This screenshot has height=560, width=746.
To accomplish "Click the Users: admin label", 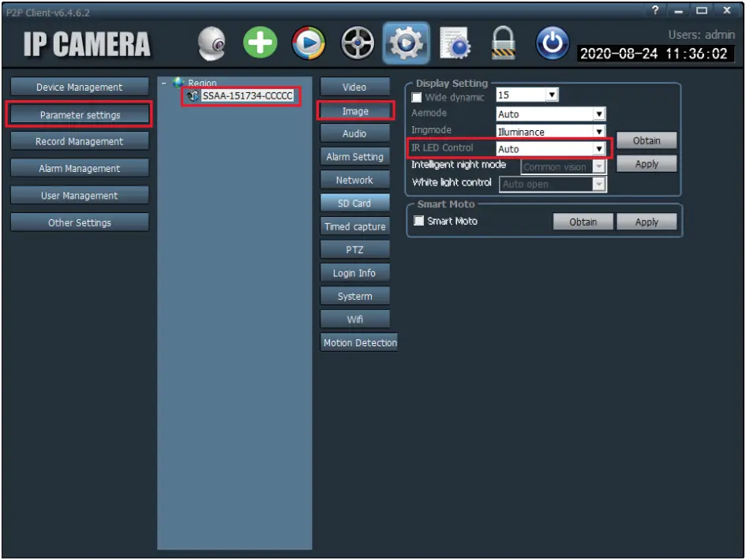I will click(x=701, y=35).
